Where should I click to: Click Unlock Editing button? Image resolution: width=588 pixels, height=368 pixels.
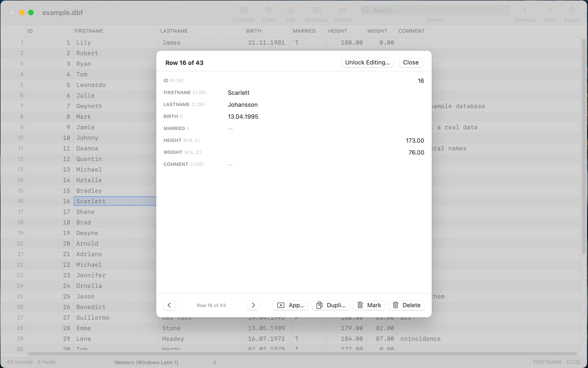pyautogui.click(x=367, y=63)
